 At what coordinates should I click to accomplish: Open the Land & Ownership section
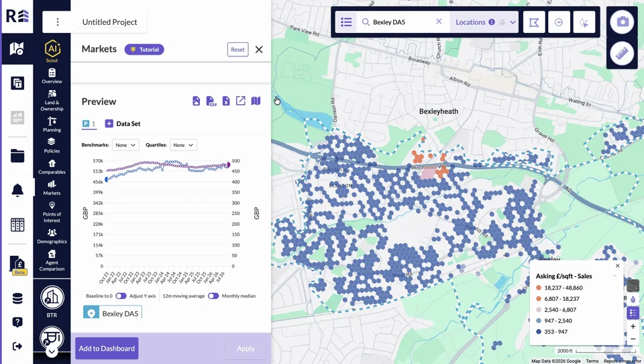click(x=52, y=101)
